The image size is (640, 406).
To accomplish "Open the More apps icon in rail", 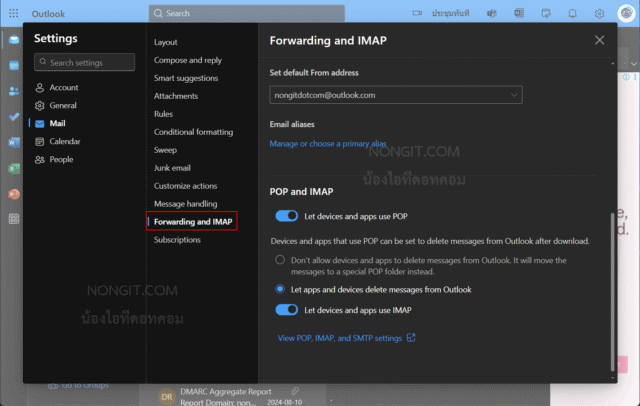I will [x=14, y=219].
